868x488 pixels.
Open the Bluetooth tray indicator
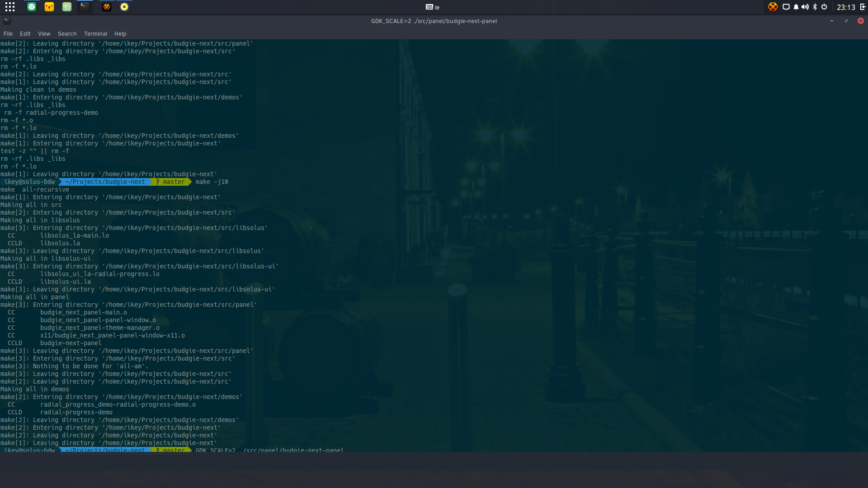pyautogui.click(x=815, y=7)
